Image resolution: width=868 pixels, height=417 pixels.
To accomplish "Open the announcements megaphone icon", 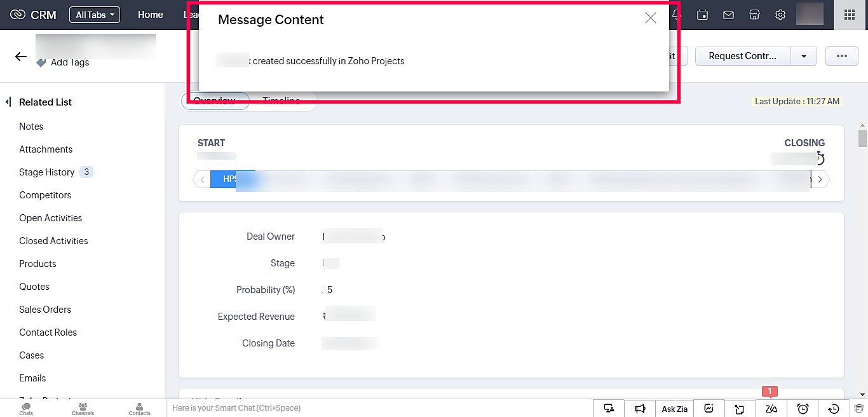I will click(640, 409).
